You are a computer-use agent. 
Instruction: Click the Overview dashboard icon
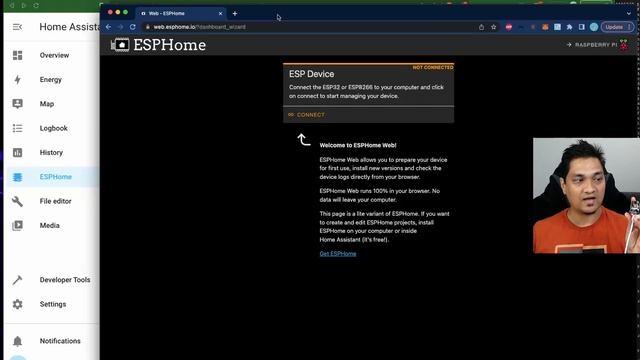coord(18,55)
